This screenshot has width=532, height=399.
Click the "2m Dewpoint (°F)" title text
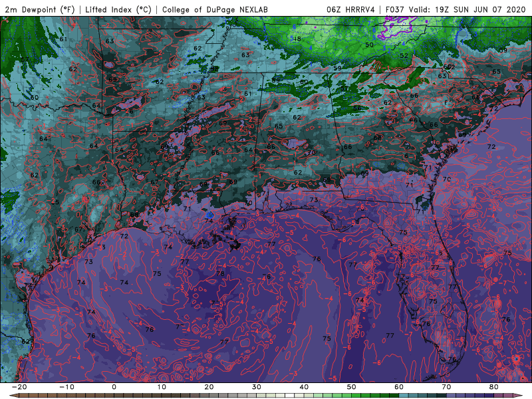click(39, 9)
